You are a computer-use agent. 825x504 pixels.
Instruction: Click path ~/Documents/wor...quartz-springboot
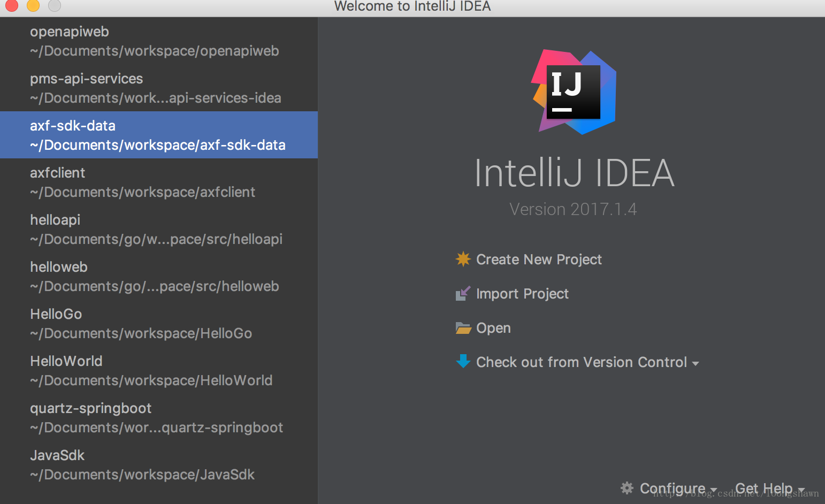point(157,427)
